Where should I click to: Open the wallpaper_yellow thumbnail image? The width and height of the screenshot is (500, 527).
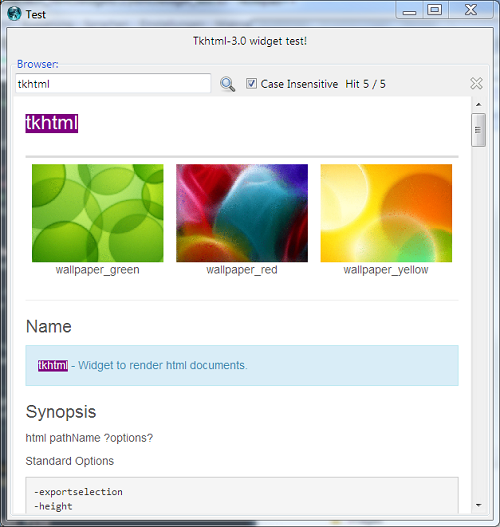[x=386, y=213]
